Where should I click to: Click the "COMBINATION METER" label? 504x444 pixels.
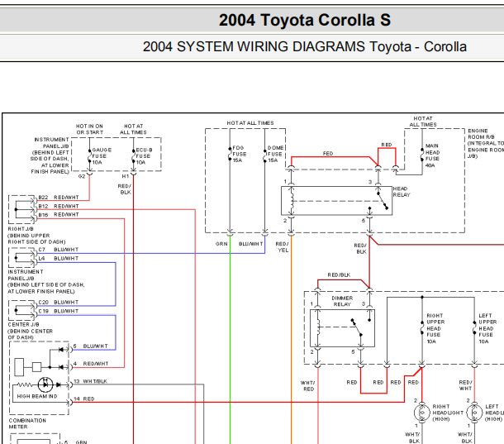coord(27,423)
